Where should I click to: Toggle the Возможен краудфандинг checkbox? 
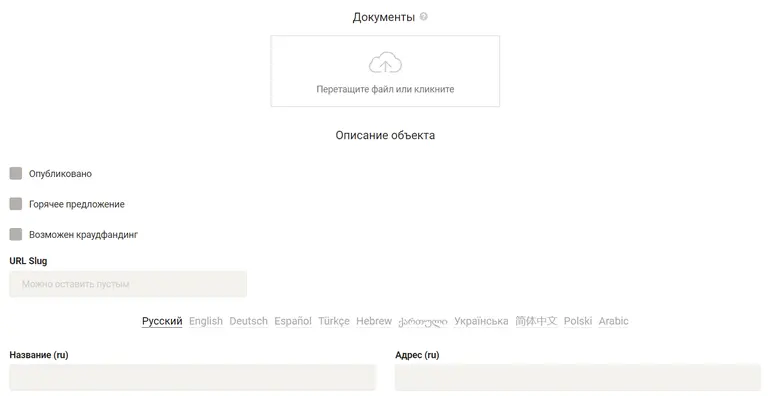[16, 234]
